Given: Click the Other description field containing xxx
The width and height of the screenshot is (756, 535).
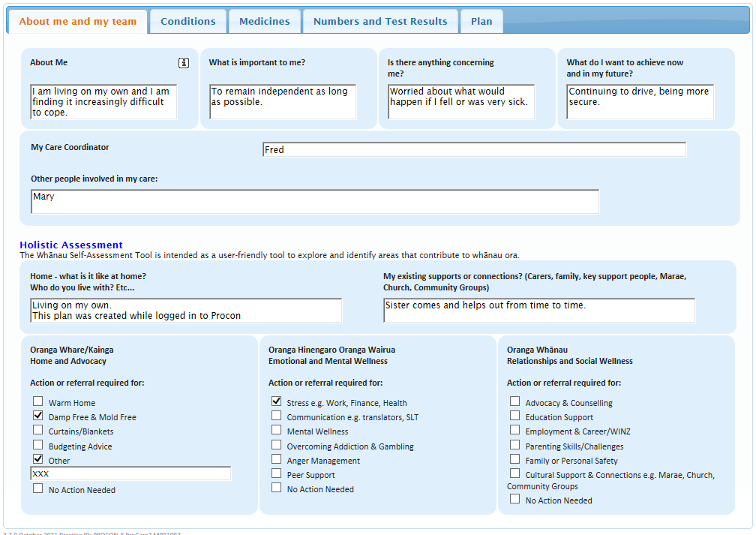Looking at the screenshot, I should pyautogui.click(x=130, y=473).
